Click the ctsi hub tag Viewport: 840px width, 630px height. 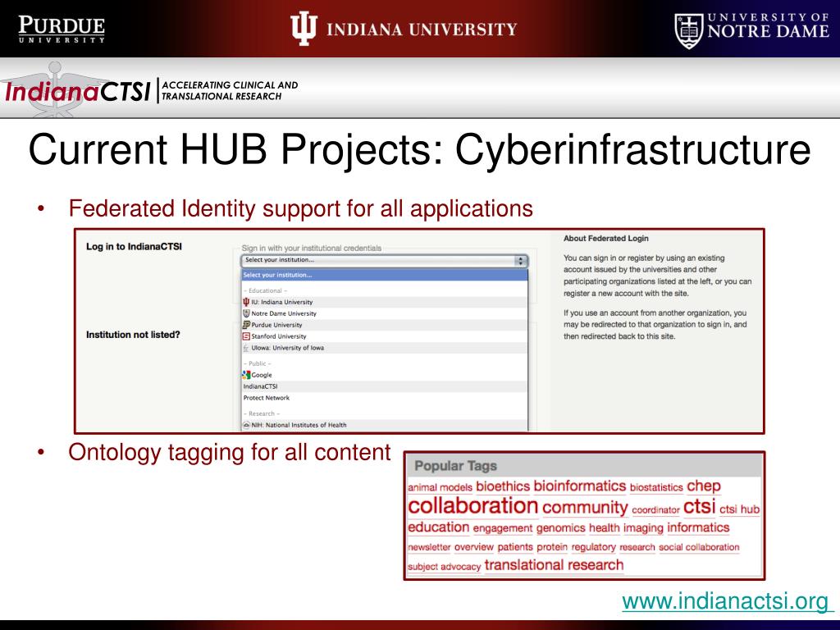(x=739, y=509)
